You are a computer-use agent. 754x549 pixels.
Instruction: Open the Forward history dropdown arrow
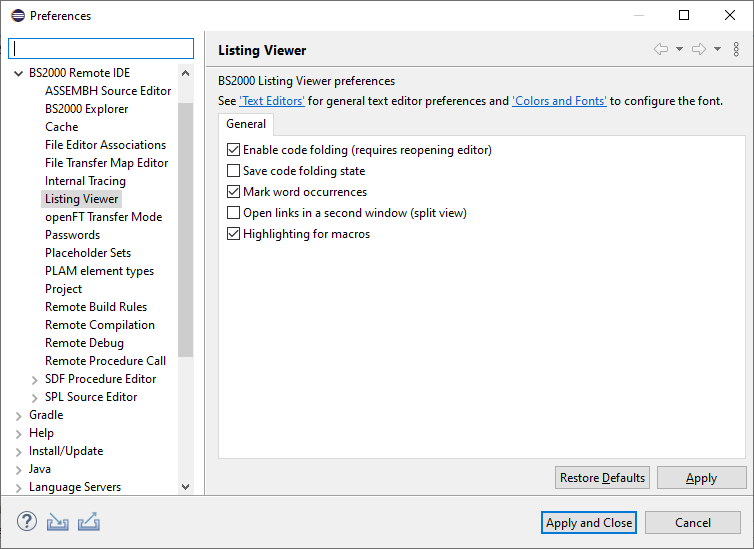(717, 50)
